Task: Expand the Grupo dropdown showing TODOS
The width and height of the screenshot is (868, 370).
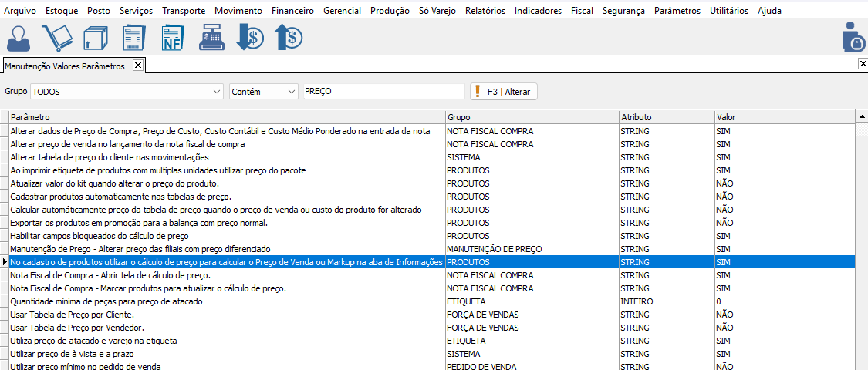Action: click(x=215, y=92)
